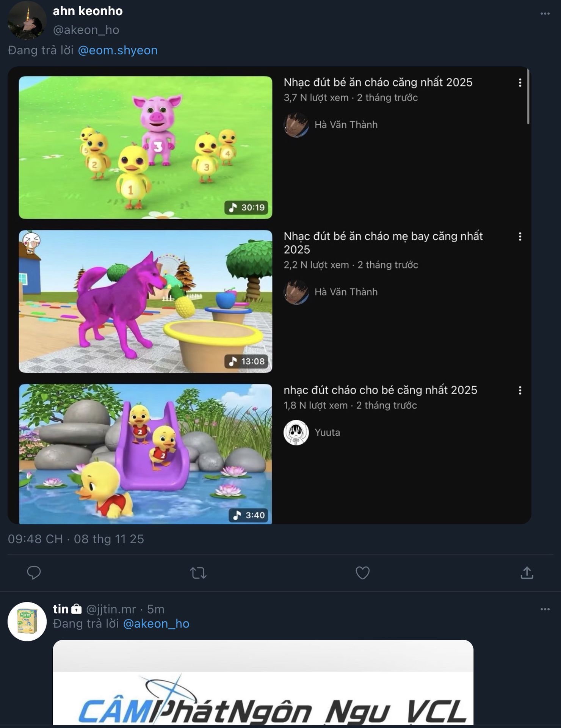Repost the ahn keonho tweet
The height and width of the screenshot is (728, 561).
[x=198, y=573]
